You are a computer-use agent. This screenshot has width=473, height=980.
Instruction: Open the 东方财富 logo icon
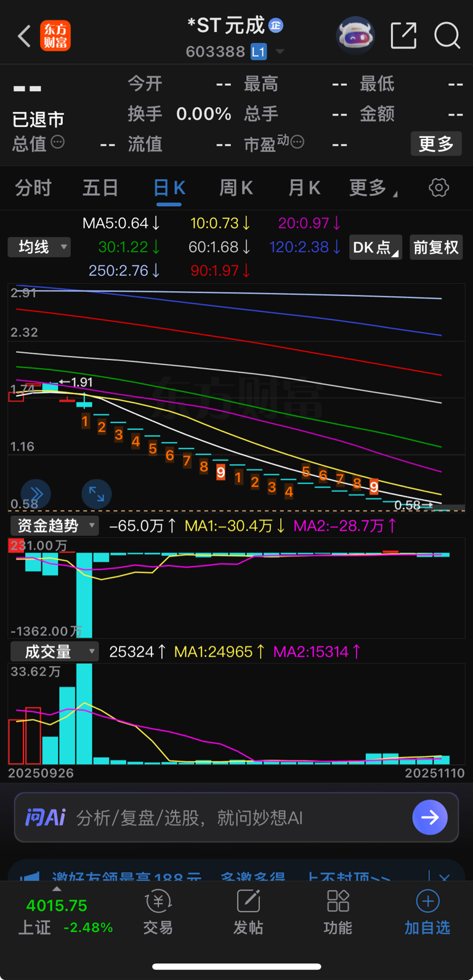point(55,36)
